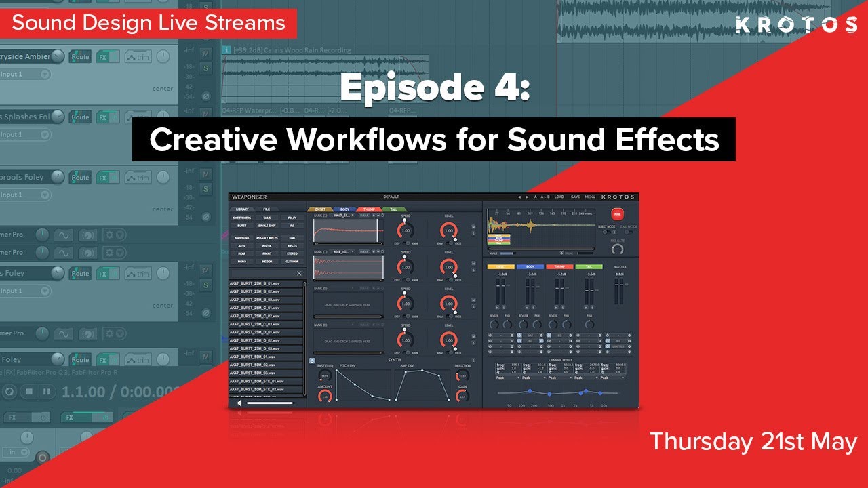Toggle FX on proofs Foley track
868x488 pixels.
(x=108, y=178)
